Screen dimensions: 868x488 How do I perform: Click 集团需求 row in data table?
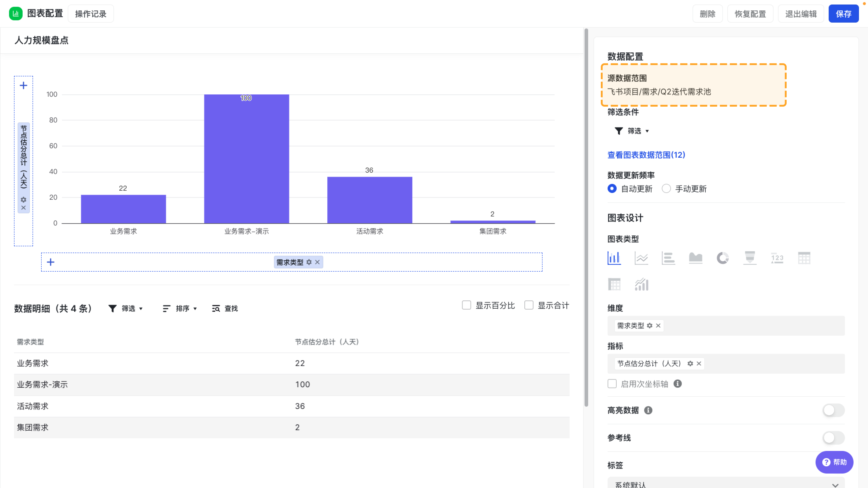tap(292, 428)
